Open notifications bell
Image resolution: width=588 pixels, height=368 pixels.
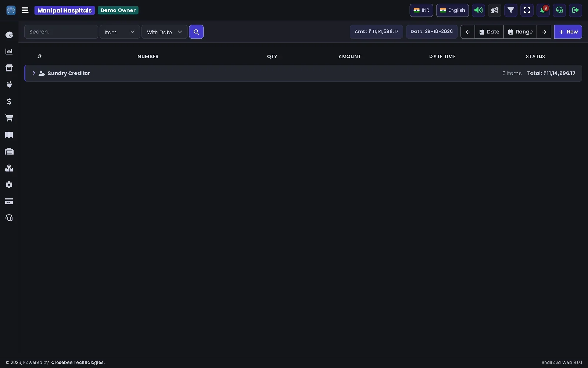543,10
